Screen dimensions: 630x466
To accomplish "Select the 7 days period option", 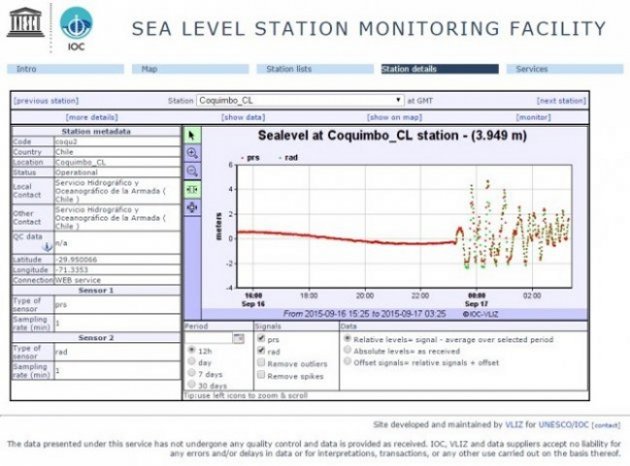I will [x=192, y=372].
